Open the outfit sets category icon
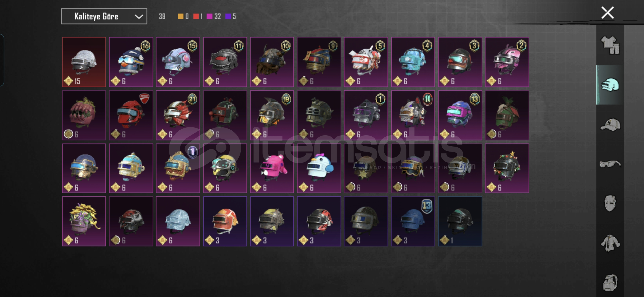 point(610,45)
